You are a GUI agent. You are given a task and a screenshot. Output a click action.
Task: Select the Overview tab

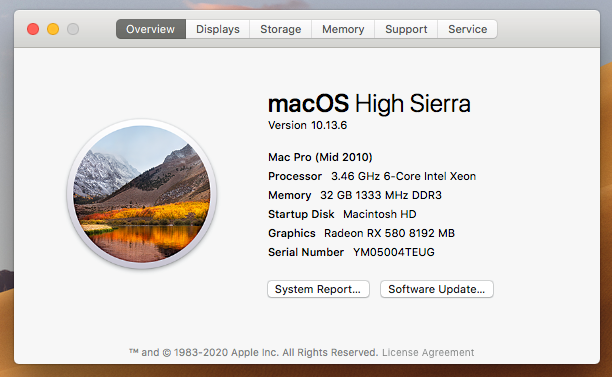pyautogui.click(x=151, y=29)
